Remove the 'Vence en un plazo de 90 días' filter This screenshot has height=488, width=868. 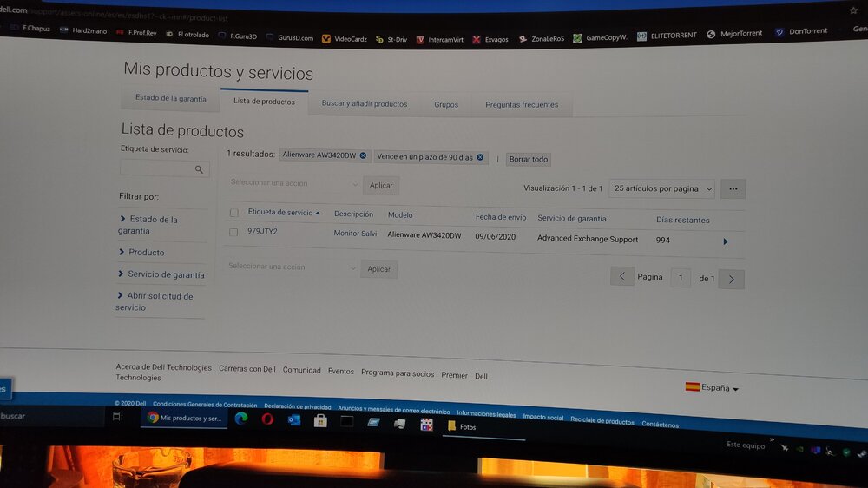(x=481, y=157)
